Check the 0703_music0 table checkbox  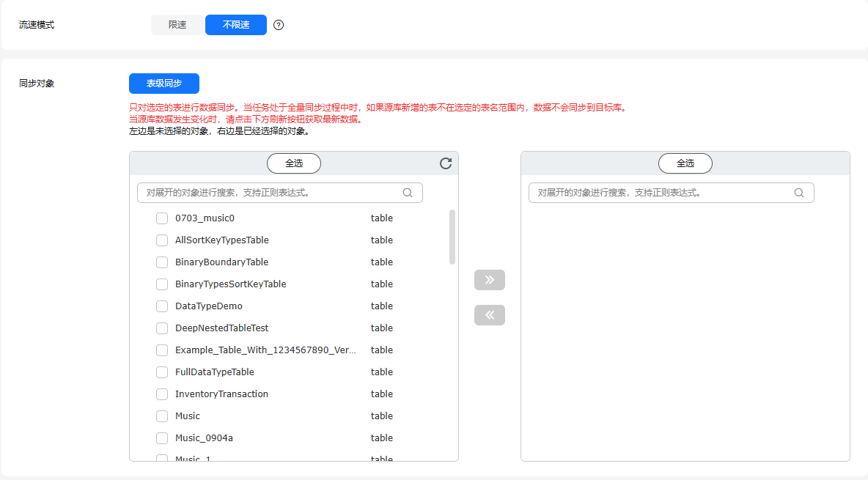[x=161, y=218]
